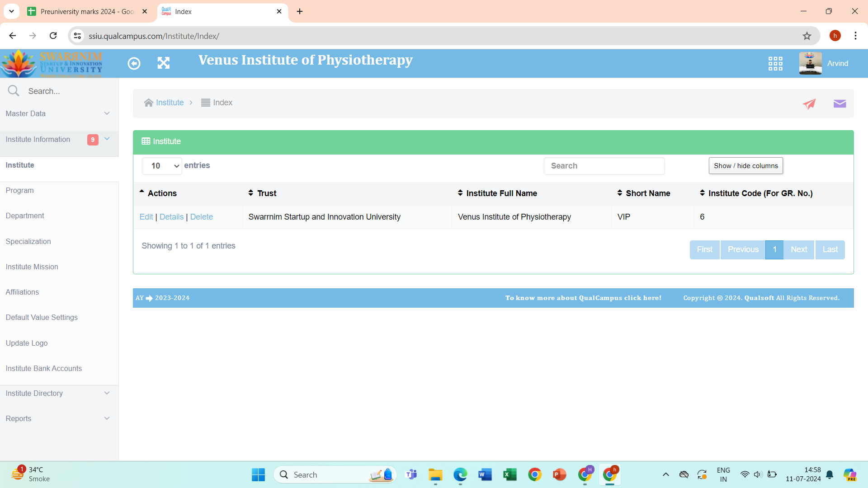868x488 pixels.
Task: Click the Last pagination button
Action: [830, 249]
